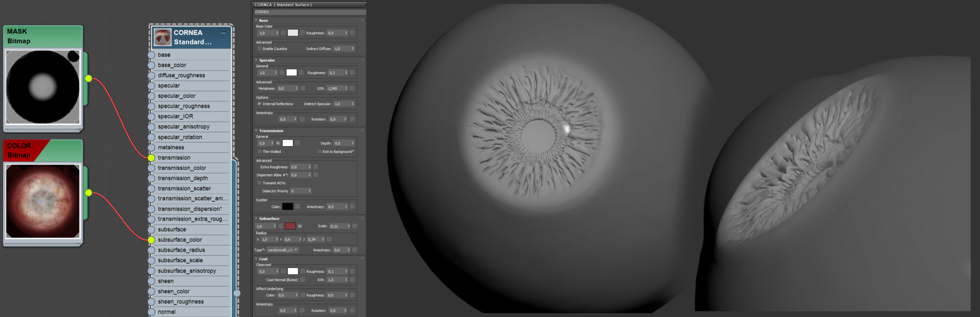Enable the Thin-Walled checkbox
The height and width of the screenshot is (317, 980).
(259, 151)
